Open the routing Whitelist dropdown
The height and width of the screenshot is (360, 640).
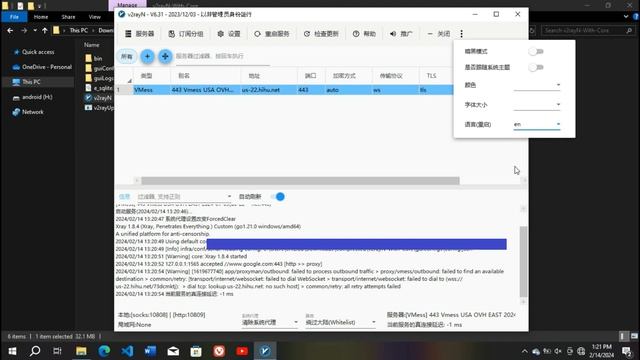340,322
